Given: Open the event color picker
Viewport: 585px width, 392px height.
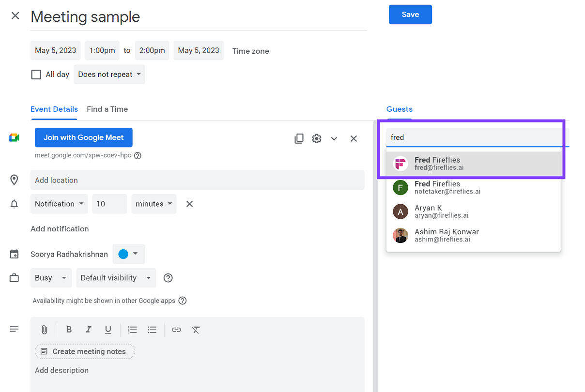Looking at the screenshot, I should (129, 254).
